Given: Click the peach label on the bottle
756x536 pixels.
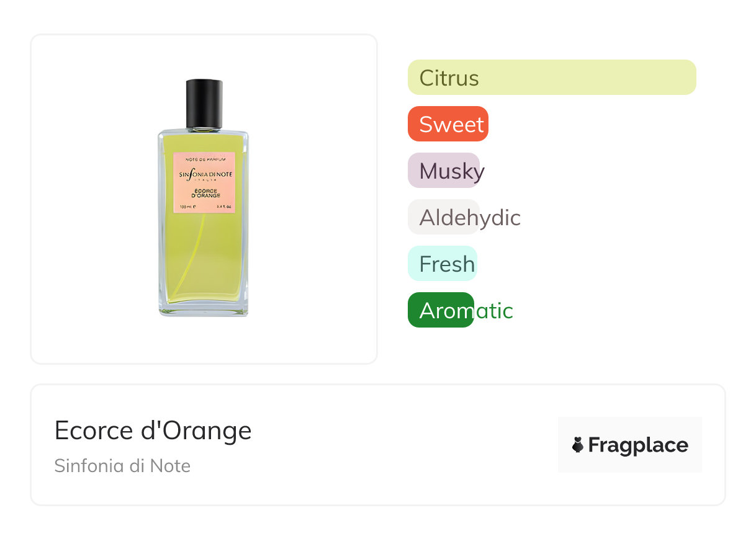Looking at the screenshot, I should click(204, 184).
